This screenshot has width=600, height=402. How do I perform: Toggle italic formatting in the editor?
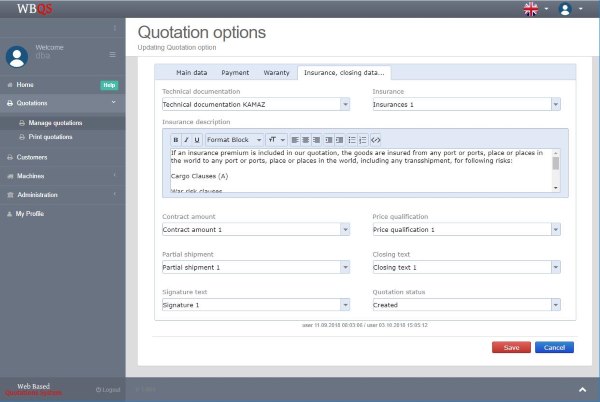pyautogui.click(x=186, y=139)
